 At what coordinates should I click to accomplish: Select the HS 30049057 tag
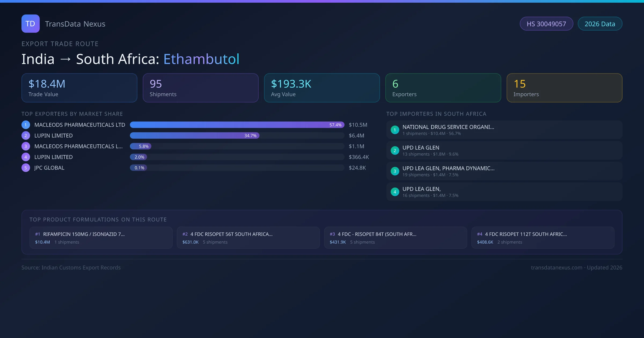point(546,24)
